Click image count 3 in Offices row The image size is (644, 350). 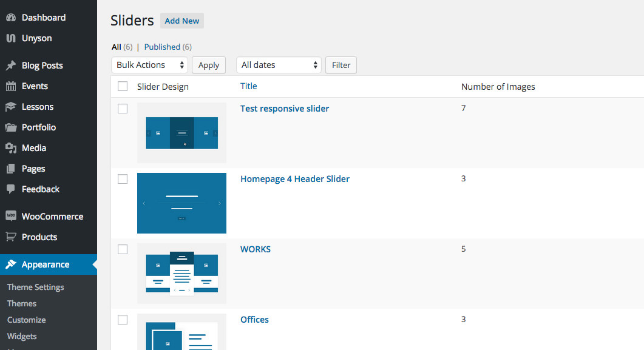click(463, 319)
